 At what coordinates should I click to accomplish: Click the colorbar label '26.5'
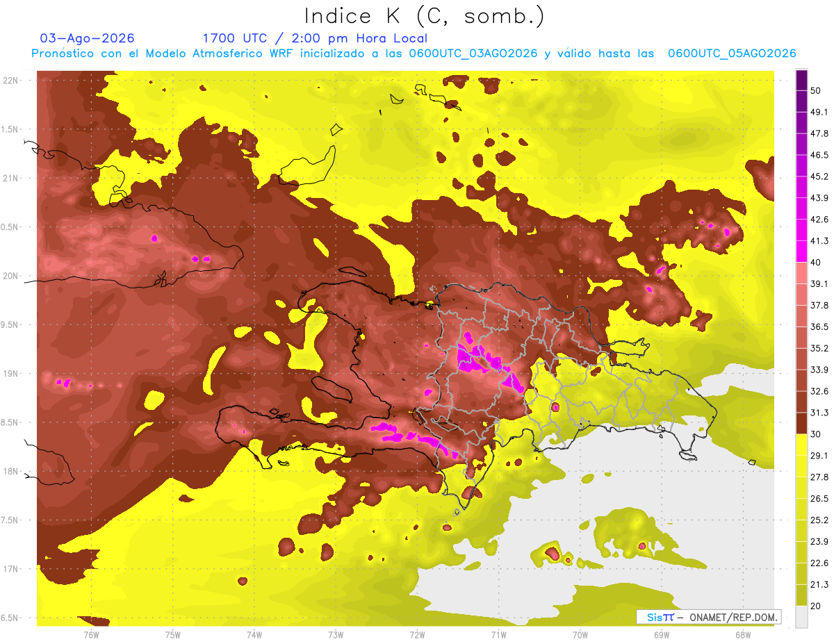point(819,499)
